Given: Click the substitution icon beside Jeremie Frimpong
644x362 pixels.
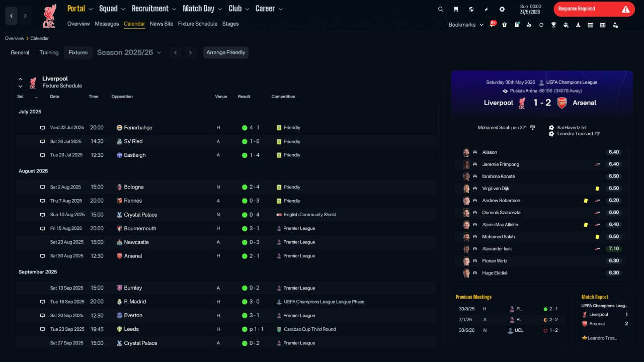Looking at the screenshot, I should click(597, 164).
